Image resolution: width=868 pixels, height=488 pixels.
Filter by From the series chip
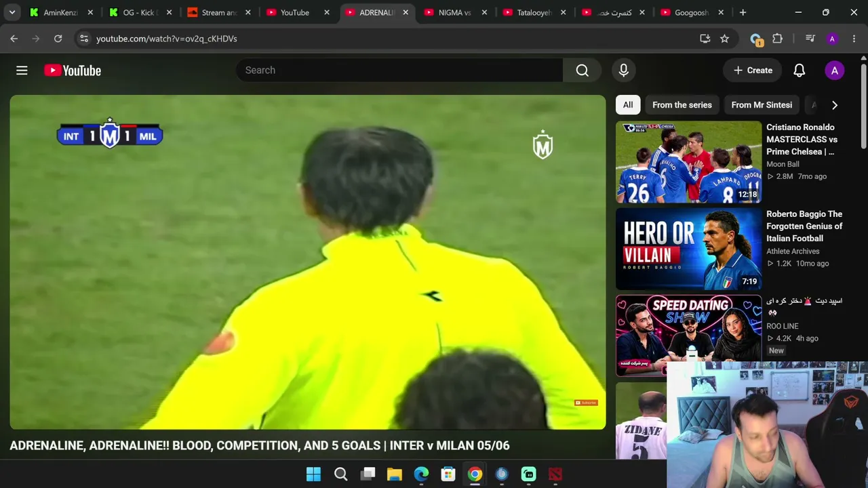[x=682, y=105]
